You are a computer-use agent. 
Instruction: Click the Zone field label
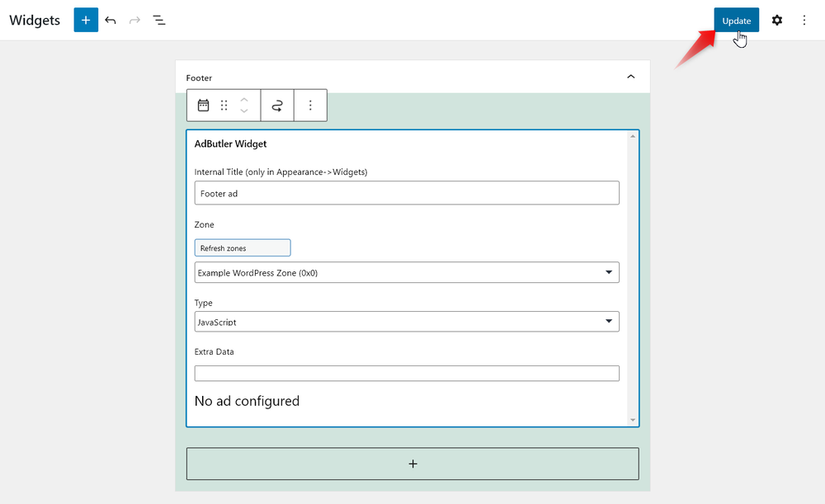coord(204,224)
